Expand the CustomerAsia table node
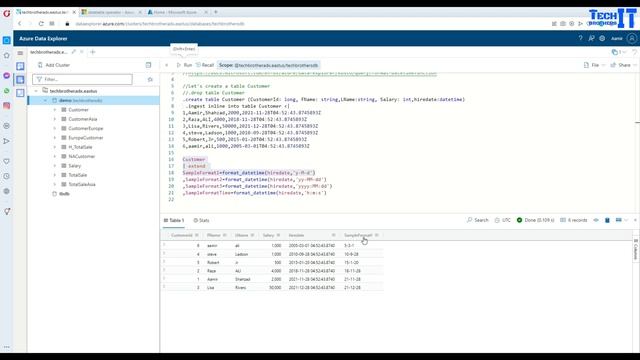 pyautogui.click(x=55, y=119)
